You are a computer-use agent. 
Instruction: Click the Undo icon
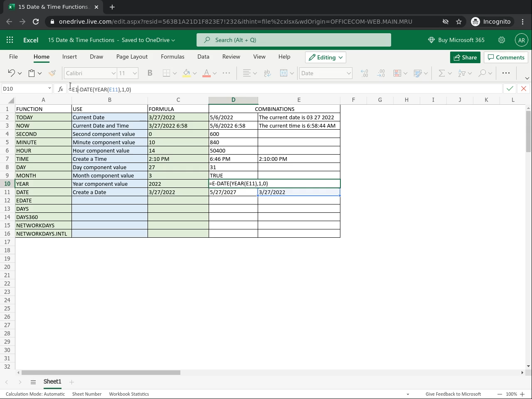point(11,73)
